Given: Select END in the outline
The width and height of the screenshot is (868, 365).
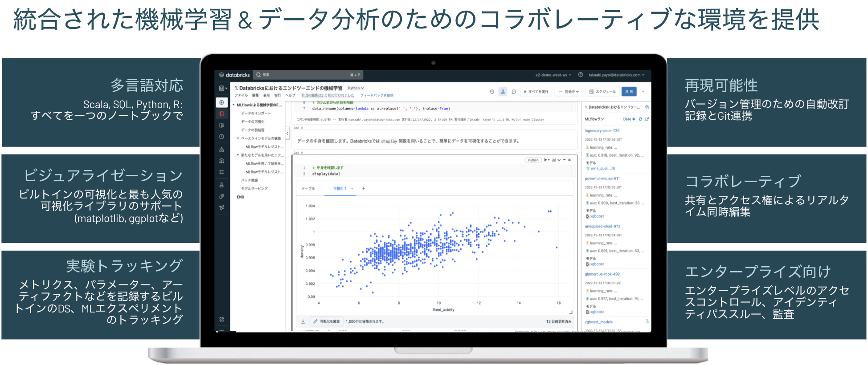Looking at the screenshot, I should [241, 197].
